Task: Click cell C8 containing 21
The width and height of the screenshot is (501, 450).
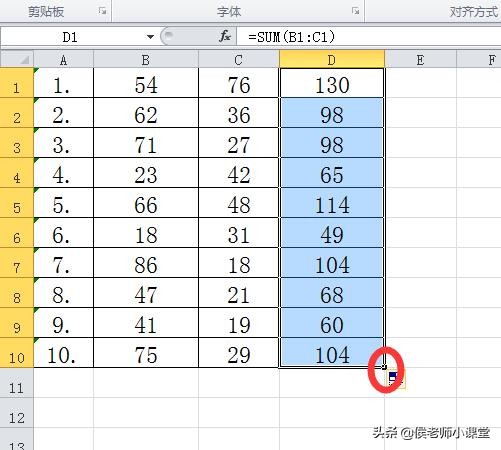Action: pos(239,293)
